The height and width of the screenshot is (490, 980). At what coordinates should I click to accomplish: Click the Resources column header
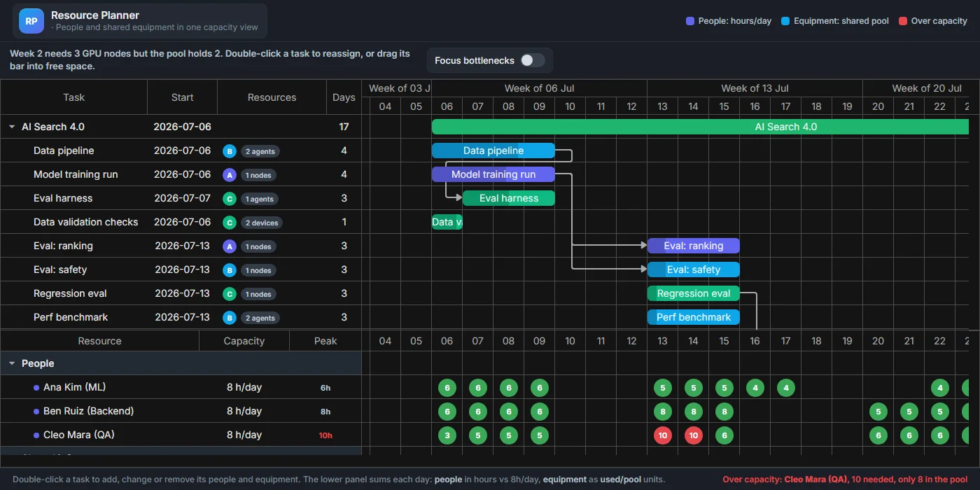click(272, 97)
